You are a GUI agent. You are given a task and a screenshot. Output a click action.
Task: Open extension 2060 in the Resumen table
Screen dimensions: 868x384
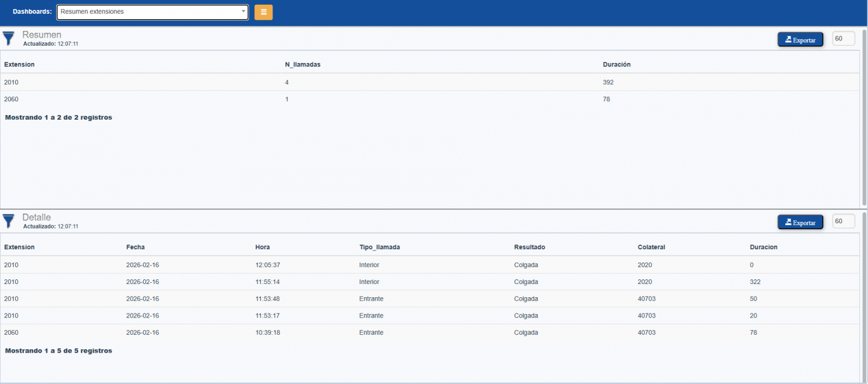tap(12, 99)
